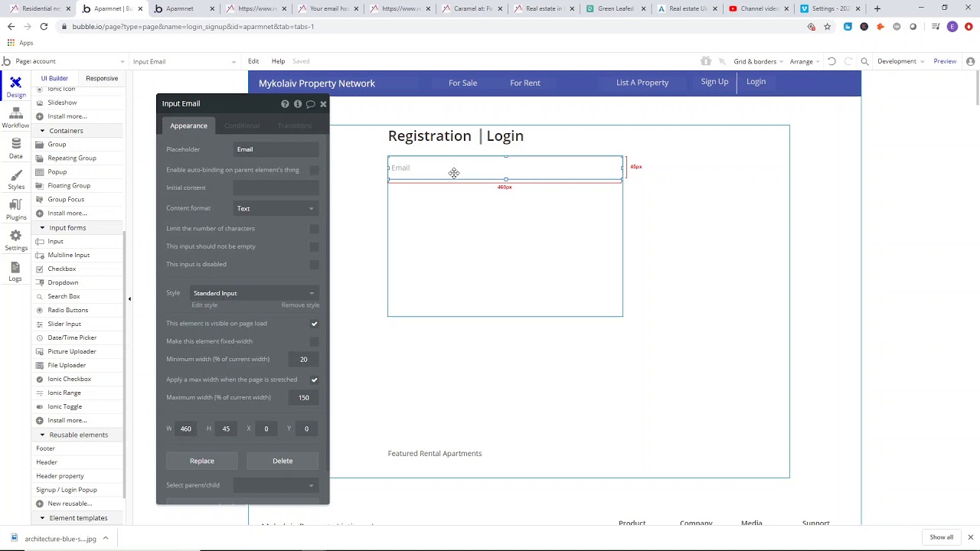The height and width of the screenshot is (551, 980).
Task: Click the redo arrow icon
Action: coord(848,61)
